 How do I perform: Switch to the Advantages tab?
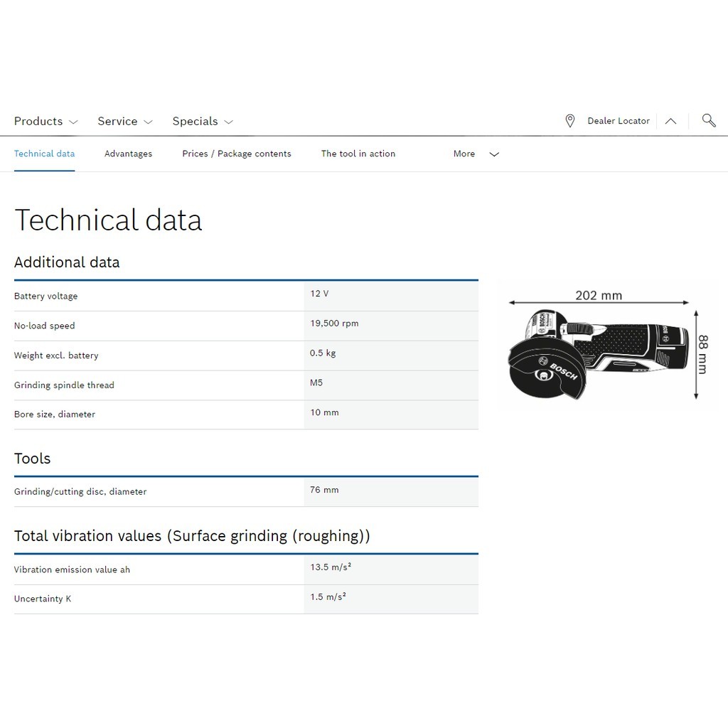coord(128,154)
